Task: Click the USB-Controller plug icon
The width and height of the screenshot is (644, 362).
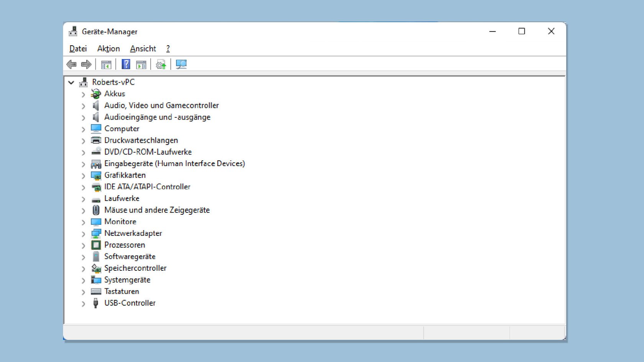Action: coord(96,303)
